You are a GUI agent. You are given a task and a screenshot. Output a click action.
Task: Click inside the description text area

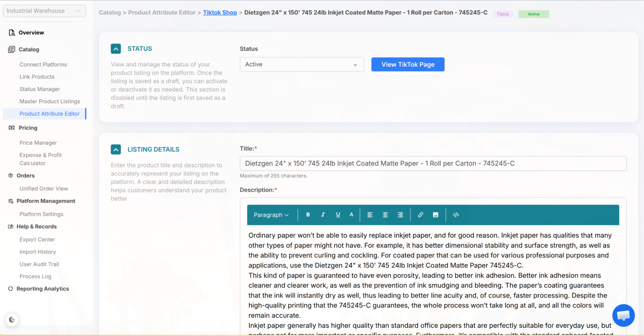coord(433,280)
